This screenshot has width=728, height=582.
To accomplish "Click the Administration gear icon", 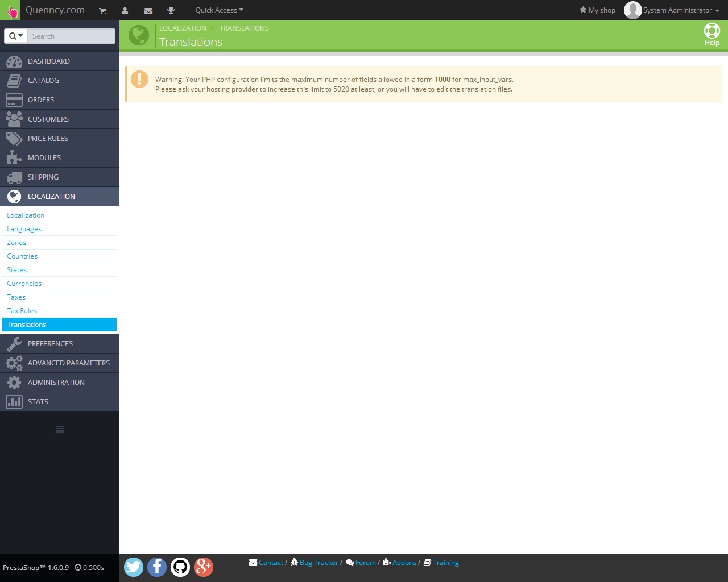I will (x=14, y=383).
